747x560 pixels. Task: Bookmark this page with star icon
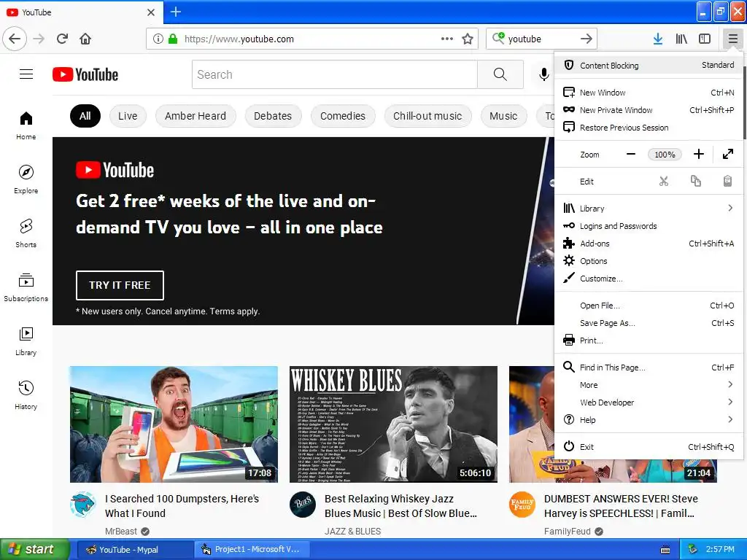coord(468,39)
